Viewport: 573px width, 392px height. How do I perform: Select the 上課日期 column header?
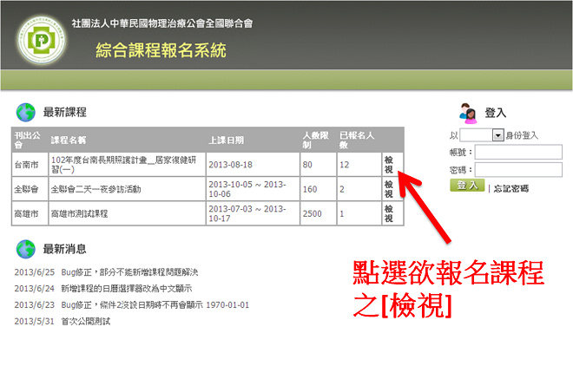click(x=227, y=140)
